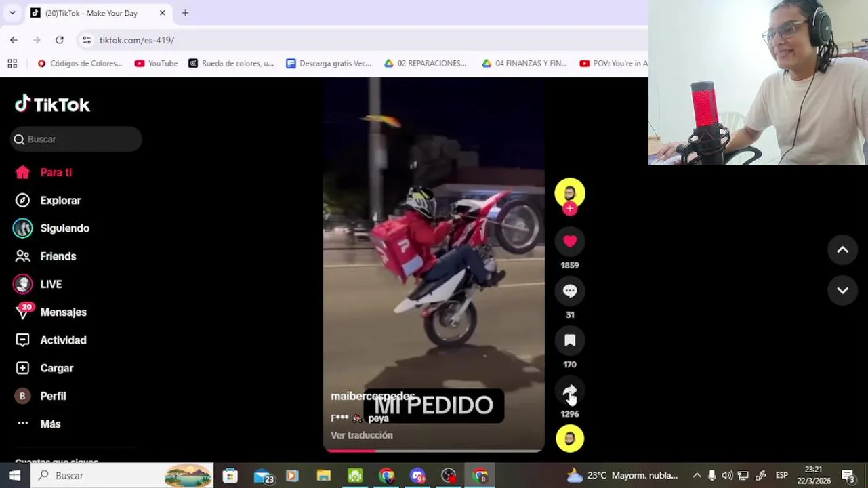Open creator avatar beside the video

click(x=570, y=193)
